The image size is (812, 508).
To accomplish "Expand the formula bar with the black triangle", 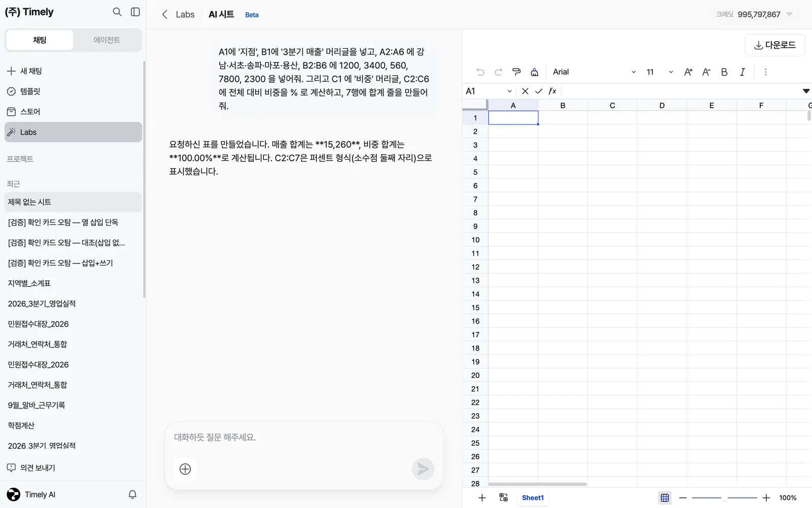I will [x=806, y=91].
